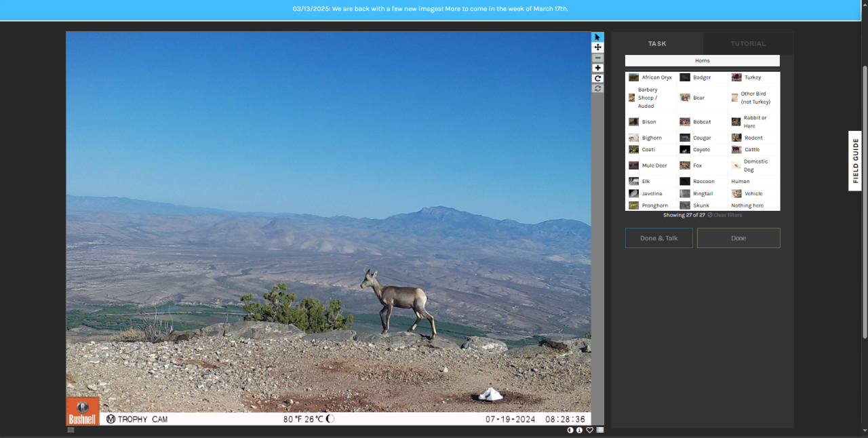This screenshot has width=868, height=438.
Task: Select the pan move tool
Action: click(x=597, y=47)
